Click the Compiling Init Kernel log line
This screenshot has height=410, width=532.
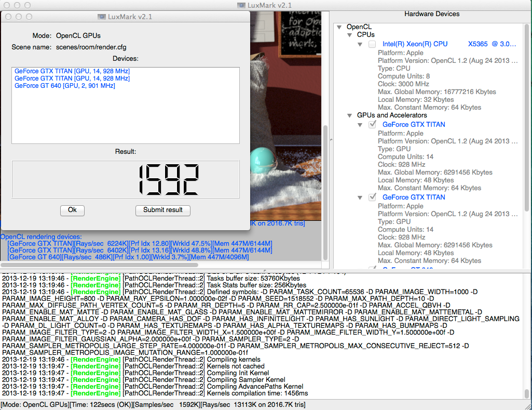coord(135,373)
